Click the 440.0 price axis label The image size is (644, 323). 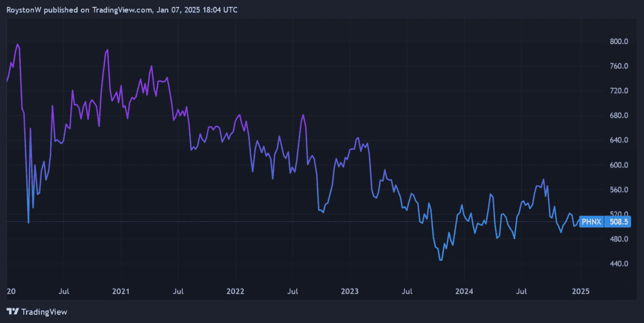tap(618, 264)
